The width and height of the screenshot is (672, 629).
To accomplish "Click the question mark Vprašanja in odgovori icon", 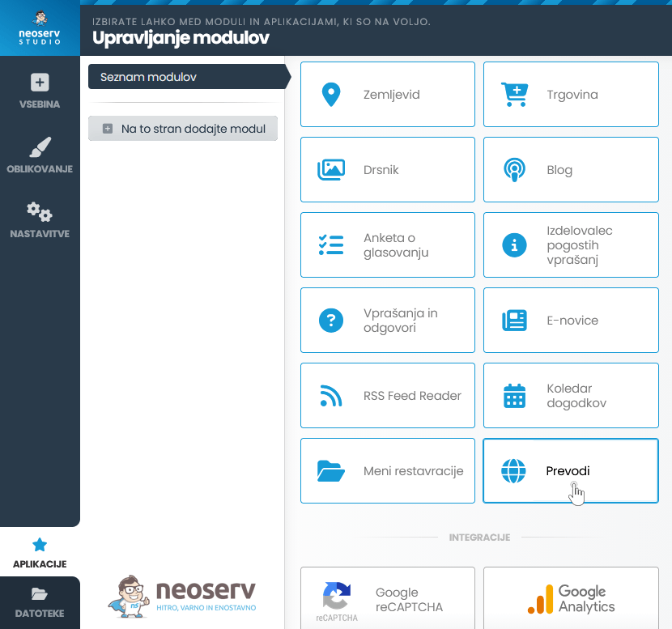I will 330,321.
